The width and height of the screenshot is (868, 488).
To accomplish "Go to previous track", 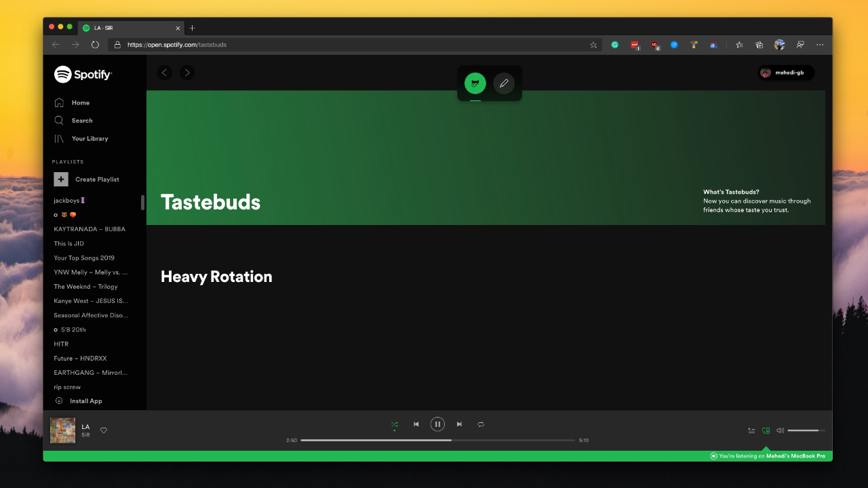I will coord(416,424).
